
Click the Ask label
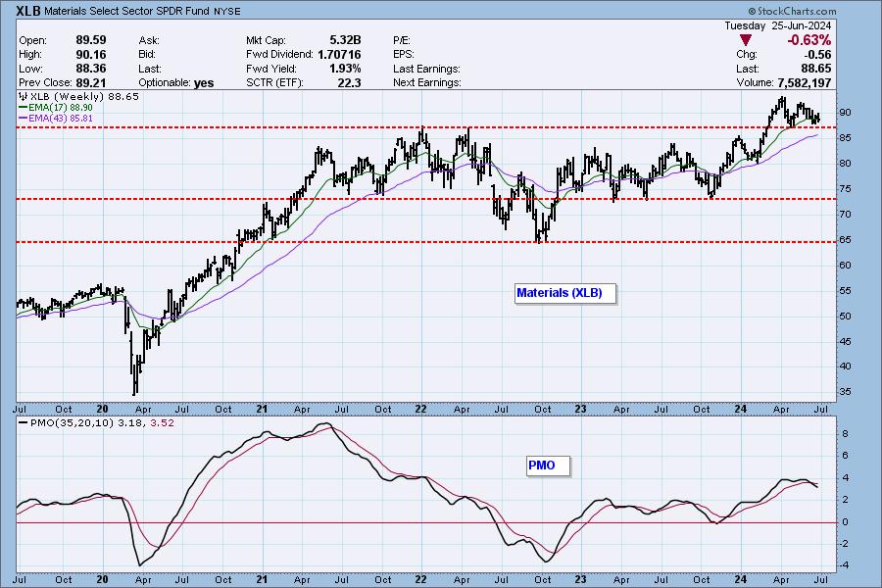(149, 40)
